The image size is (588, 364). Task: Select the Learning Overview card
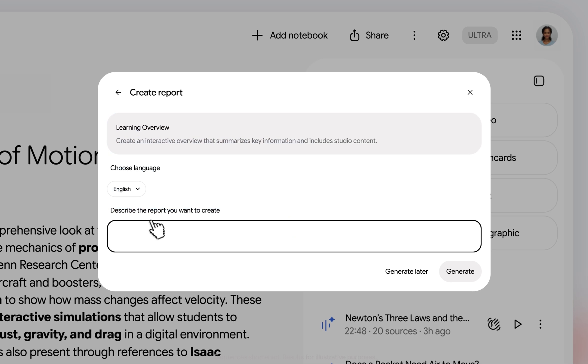coord(294,134)
